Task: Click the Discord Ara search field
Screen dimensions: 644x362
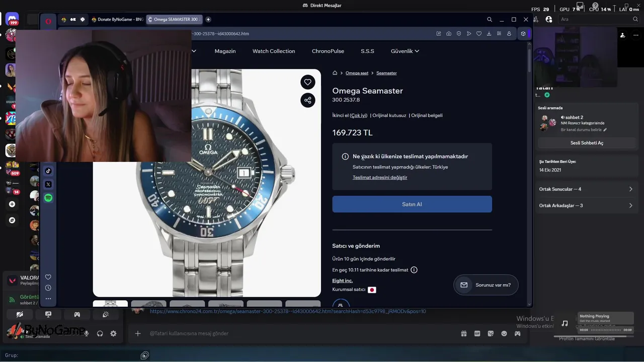Action: [x=599, y=19]
